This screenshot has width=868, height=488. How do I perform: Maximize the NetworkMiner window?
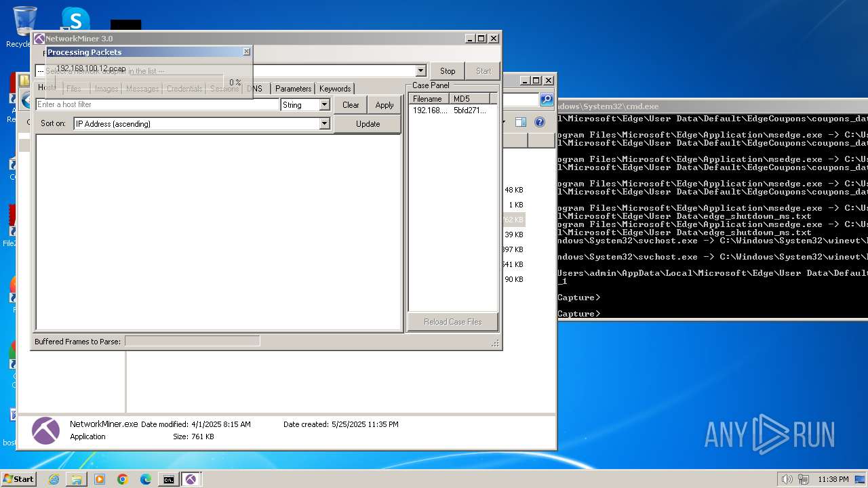coord(481,39)
